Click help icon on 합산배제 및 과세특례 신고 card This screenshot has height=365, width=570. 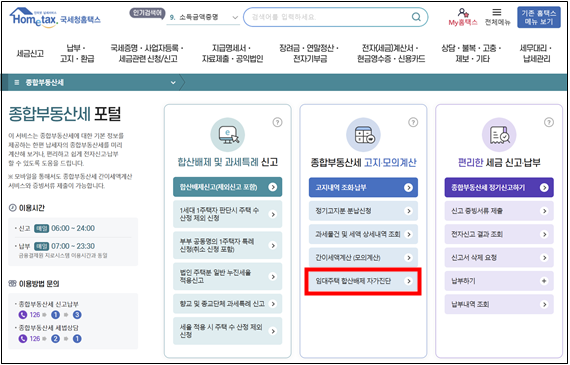[x=277, y=122]
